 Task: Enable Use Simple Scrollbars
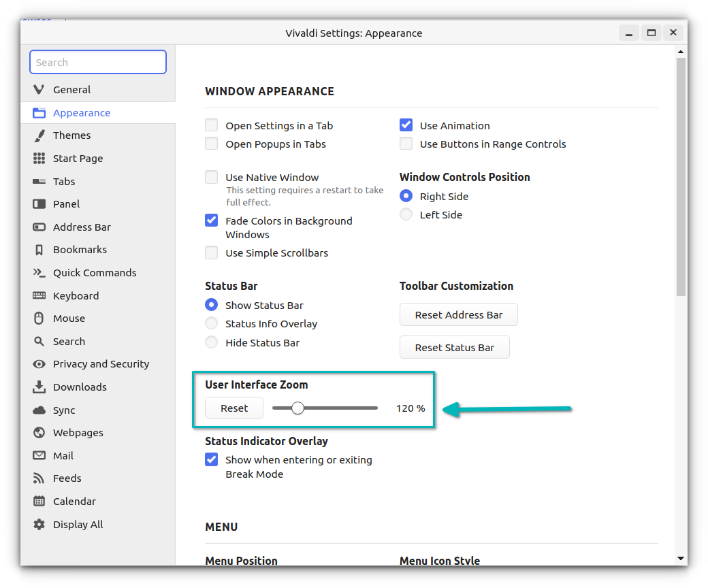point(211,252)
